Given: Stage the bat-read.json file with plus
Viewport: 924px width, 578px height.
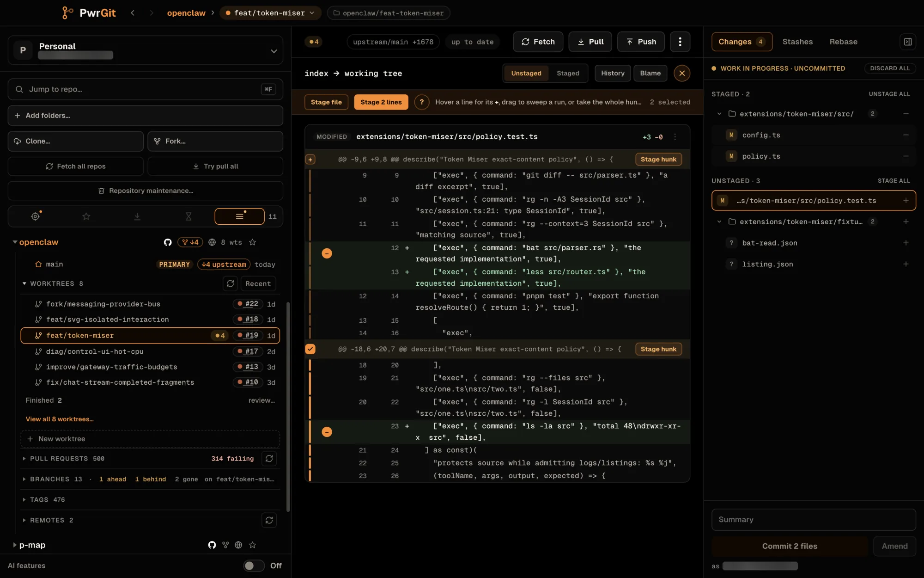Looking at the screenshot, I should pos(906,243).
